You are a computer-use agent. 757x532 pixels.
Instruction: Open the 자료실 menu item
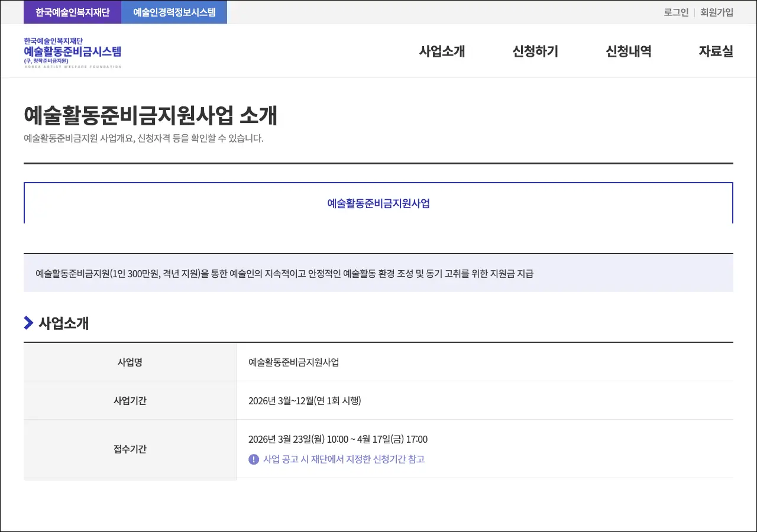pyautogui.click(x=716, y=51)
